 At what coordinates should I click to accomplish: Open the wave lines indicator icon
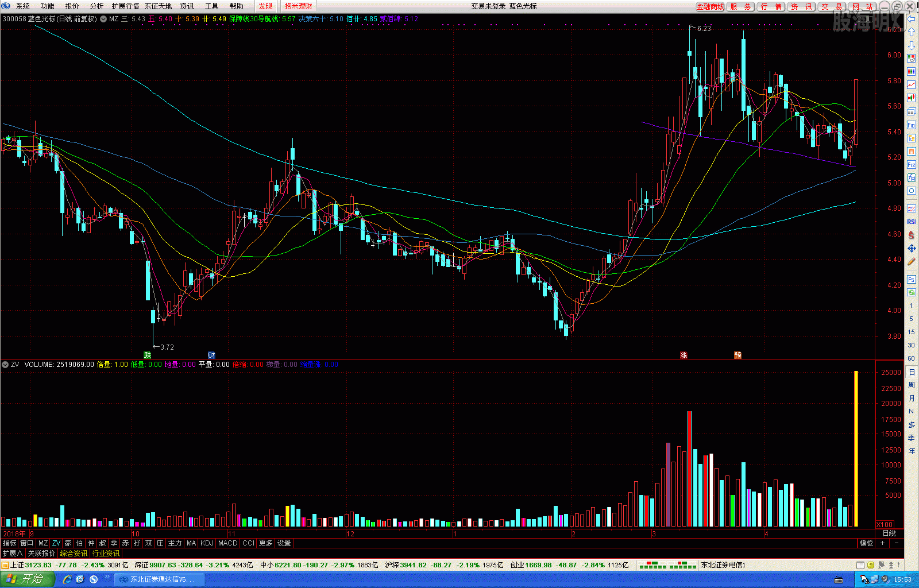point(912,208)
